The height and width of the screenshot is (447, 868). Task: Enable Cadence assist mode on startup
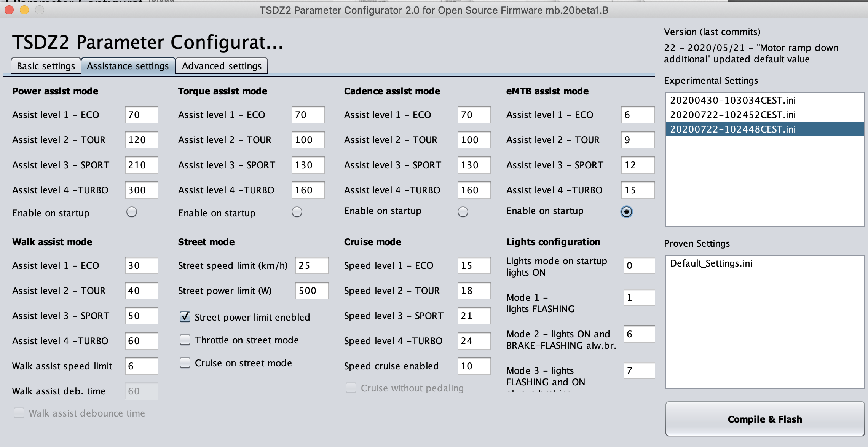click(463, 212)
